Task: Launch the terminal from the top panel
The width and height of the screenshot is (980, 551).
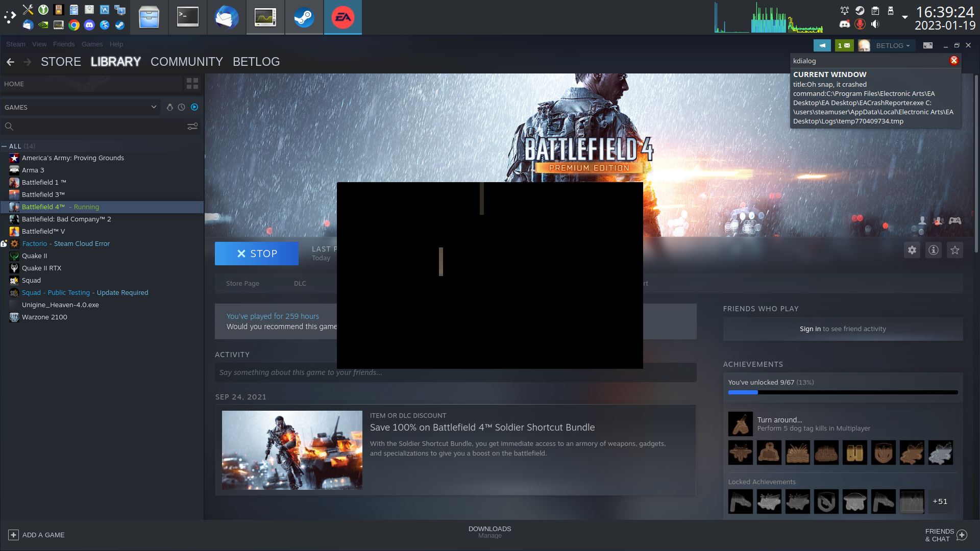Action: pos(188,17)
